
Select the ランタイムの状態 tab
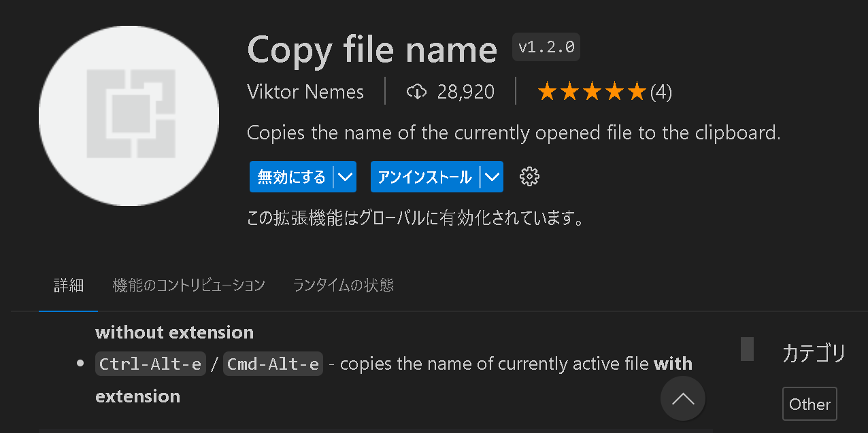pyautogui.click(x=343, y=285)
